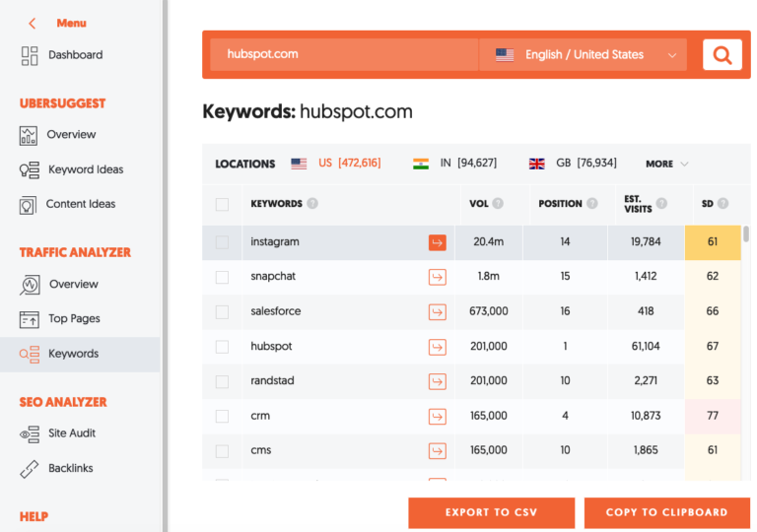Click the Content Ideas icon
757x532 pixels.
[28, 205]
